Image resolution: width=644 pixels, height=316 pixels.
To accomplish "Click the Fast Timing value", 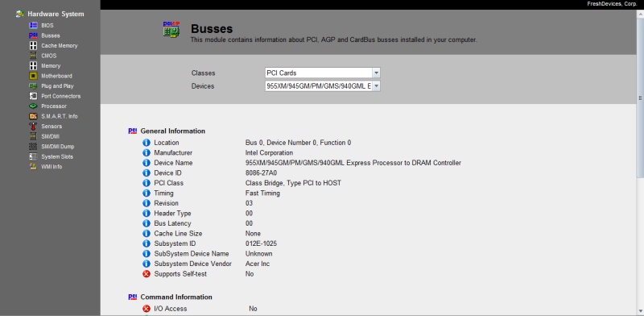I will click(262, 193).
